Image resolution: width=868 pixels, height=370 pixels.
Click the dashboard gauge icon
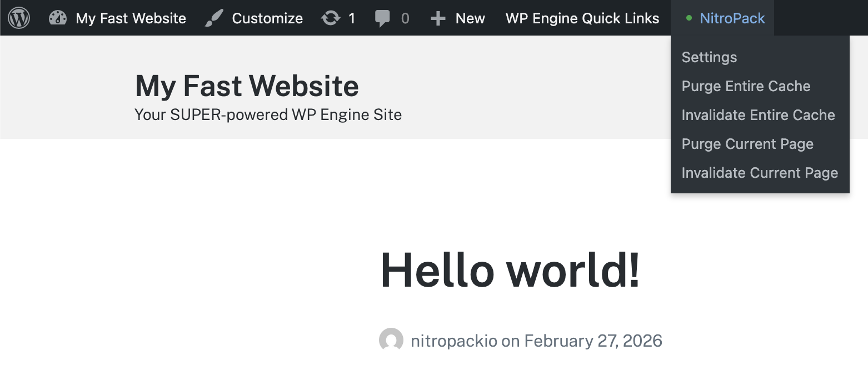click(x=58, y=18)
